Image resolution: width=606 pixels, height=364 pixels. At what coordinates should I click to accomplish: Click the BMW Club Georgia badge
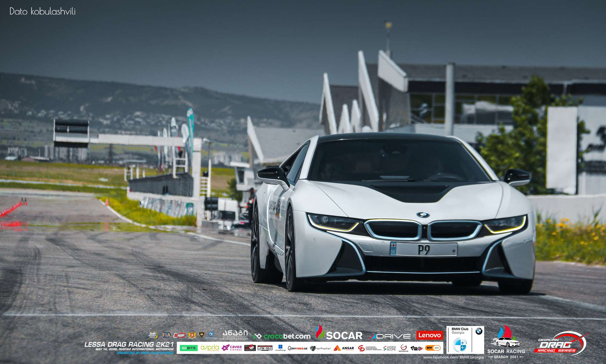coord(465,340)
